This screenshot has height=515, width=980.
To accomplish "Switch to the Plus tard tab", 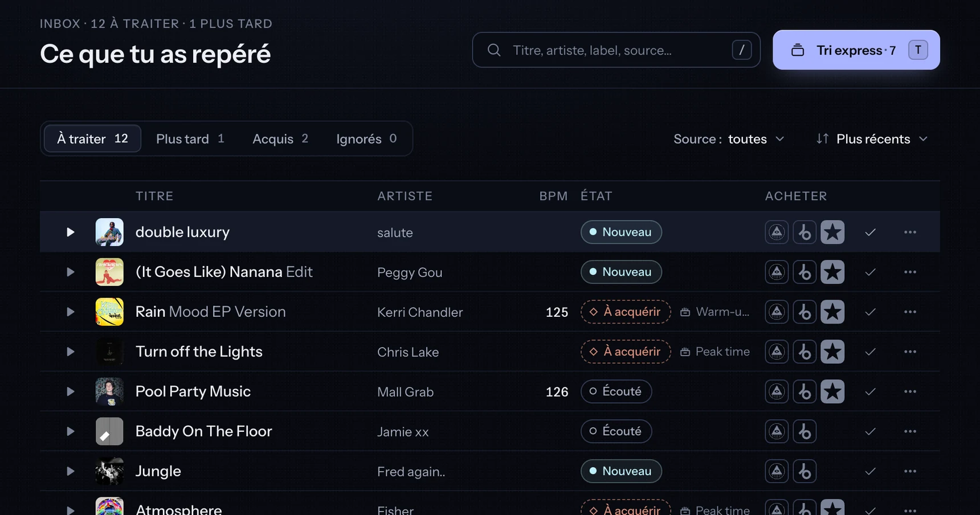I will click(x=190, y=138).
